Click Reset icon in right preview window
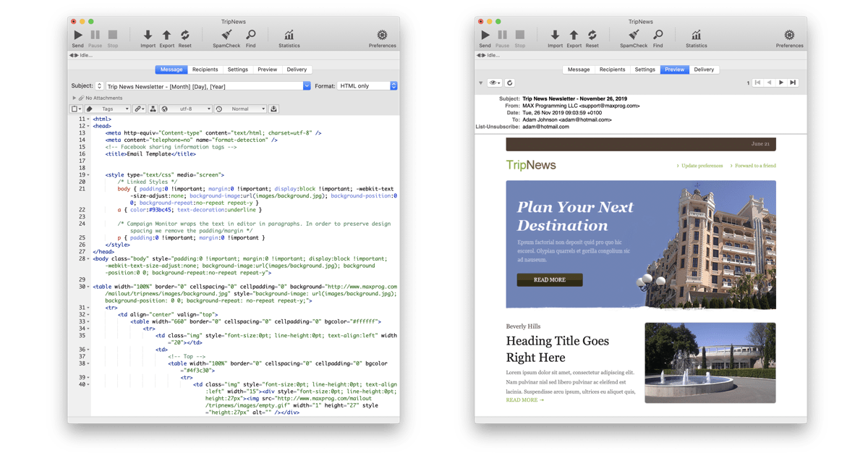 592,35
